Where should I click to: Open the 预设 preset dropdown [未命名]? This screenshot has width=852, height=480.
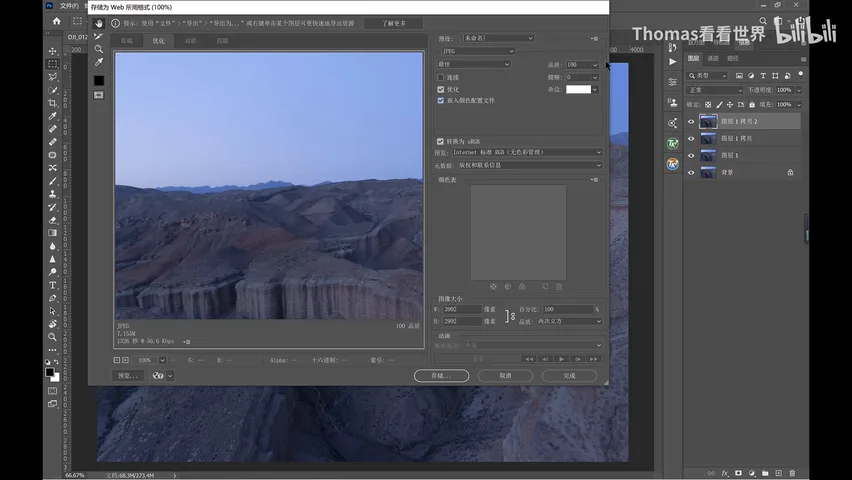point(497,38)
